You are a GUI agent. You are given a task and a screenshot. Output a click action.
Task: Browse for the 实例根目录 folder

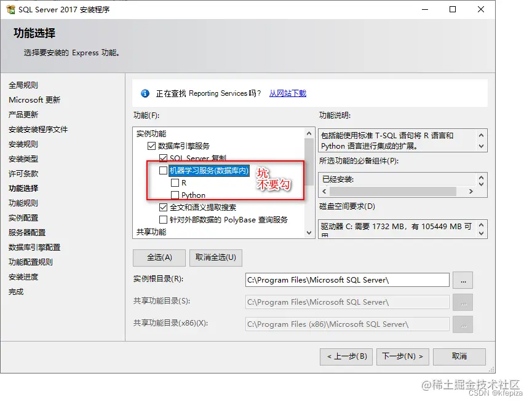pos(463,280)
